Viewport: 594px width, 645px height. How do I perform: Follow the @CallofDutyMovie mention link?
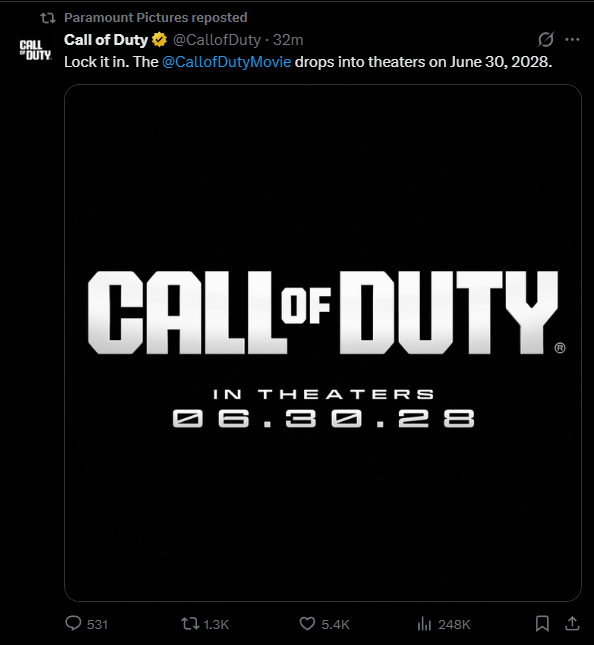tap(227, 62)
